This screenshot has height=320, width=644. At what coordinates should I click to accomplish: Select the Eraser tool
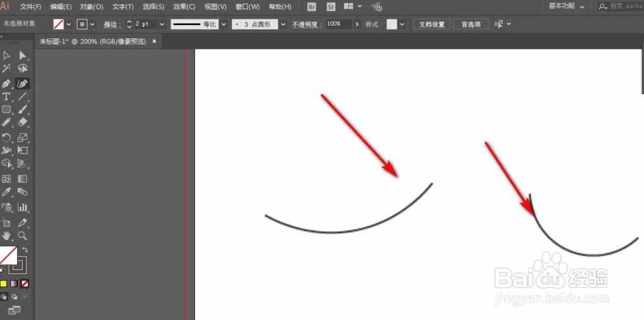pos(23,122)
